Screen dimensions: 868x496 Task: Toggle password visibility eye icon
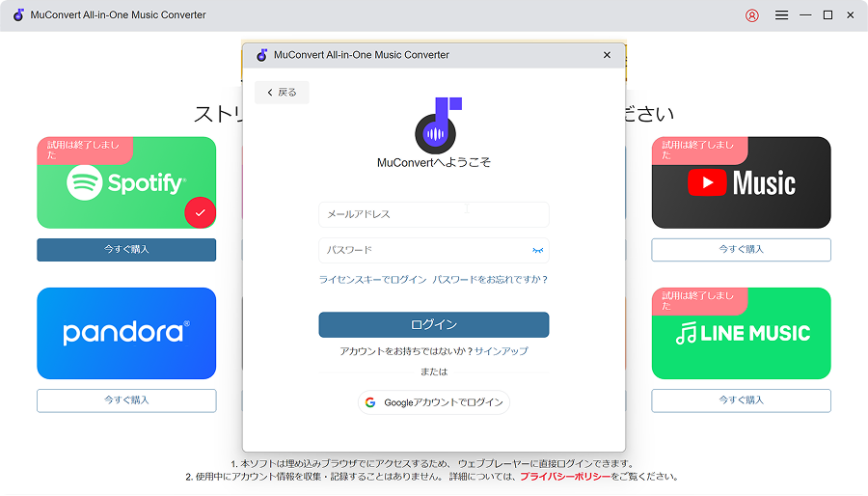pos(537,250)
